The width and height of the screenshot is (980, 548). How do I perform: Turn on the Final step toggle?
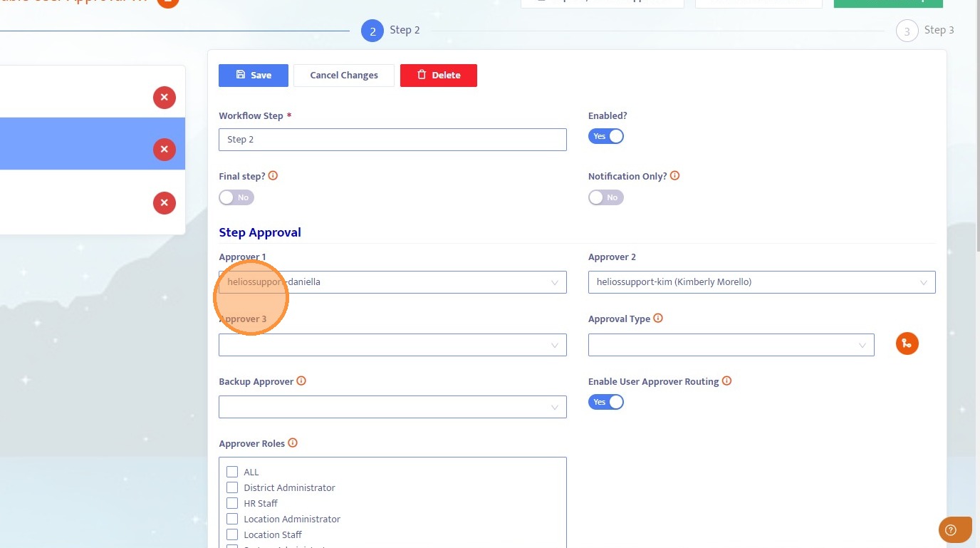(236, 197)
